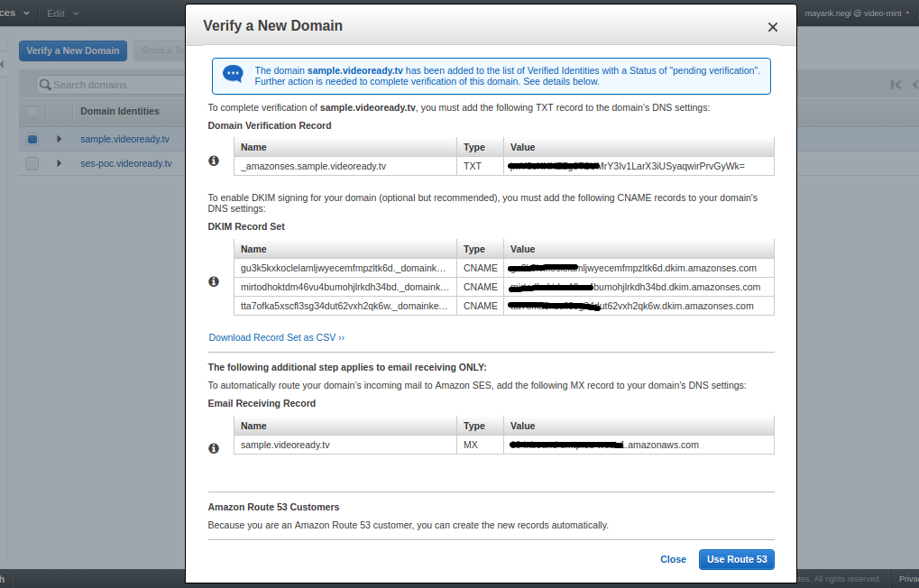The width and height of the screenshot is (919, 588).
Task: Open the sample.videoready.tv domain link
Action: click(124, 139)
